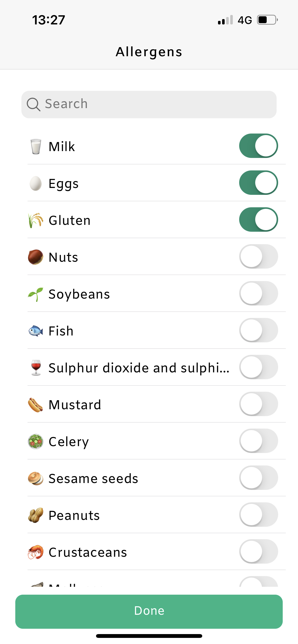
Task: Enable the Nuts allergen toggle
Action: pyautogui.click(x=259, y=256)
